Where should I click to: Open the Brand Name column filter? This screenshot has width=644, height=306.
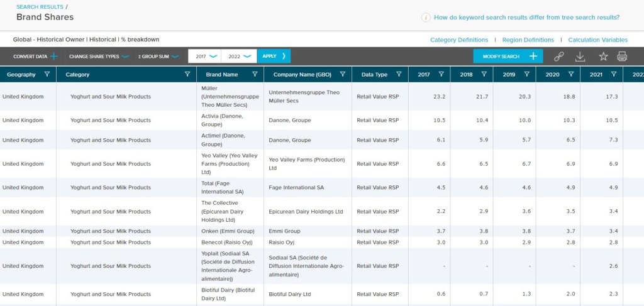click(255, 74)
